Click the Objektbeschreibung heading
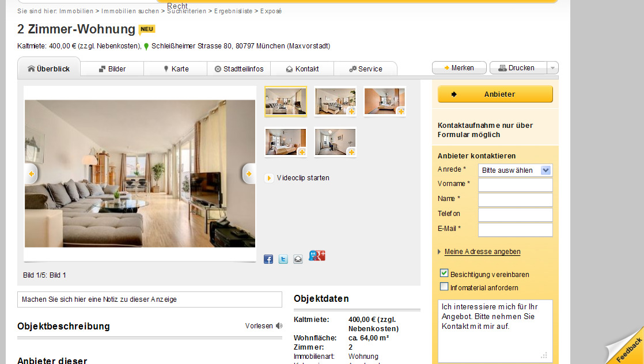Screen dimensions: 644x364 (x=64, y=326)
